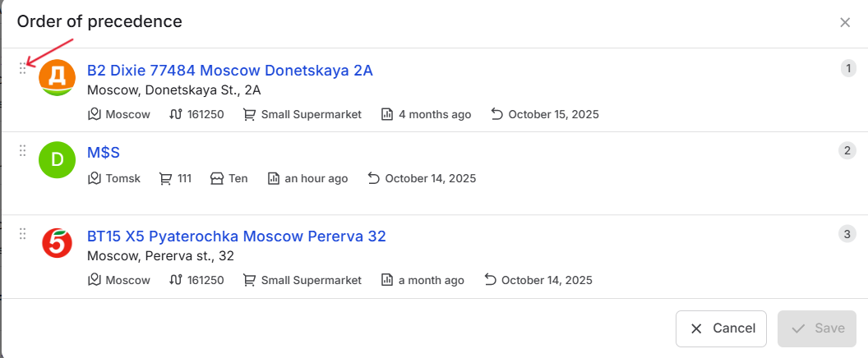Click the green D avatar for M$S

[x=58, y=160]
